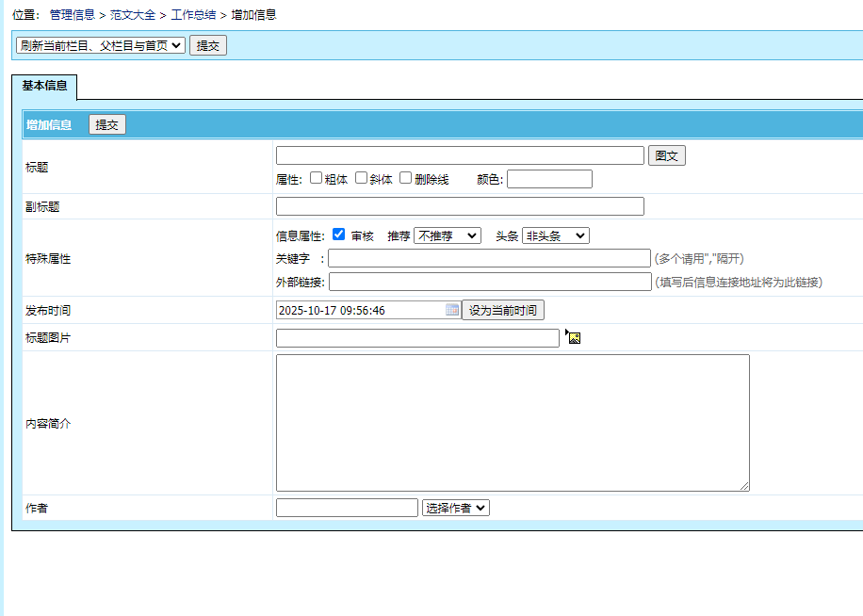Click 提交 button next to 增加信息
Image resolution: width=863 pixels, height=616 pixels.
(107, 124)
